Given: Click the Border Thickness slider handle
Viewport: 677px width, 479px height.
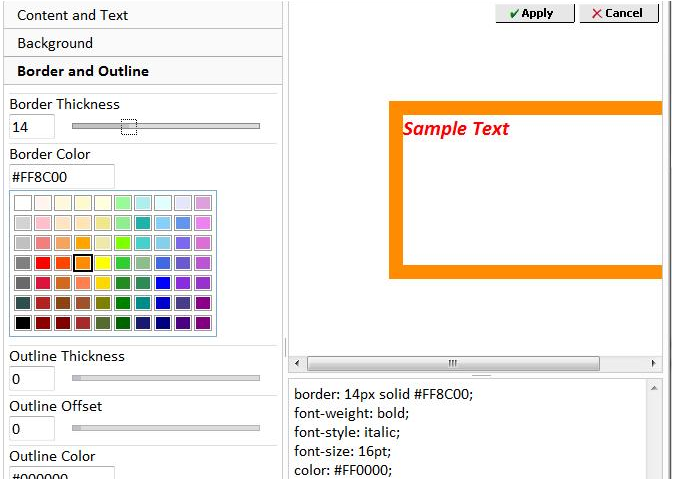Looking at the screenshot, I should [129, 126].
